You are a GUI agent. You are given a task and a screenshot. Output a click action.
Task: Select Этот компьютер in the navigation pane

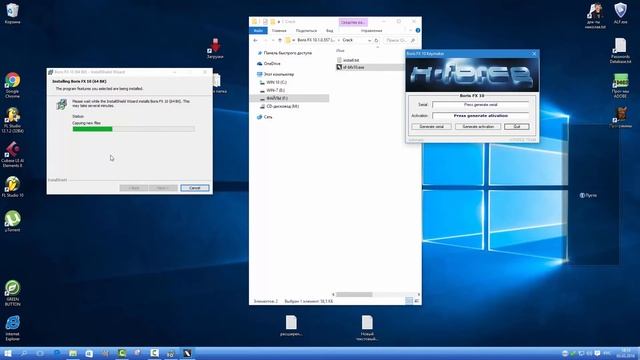(x=276, y=74)
